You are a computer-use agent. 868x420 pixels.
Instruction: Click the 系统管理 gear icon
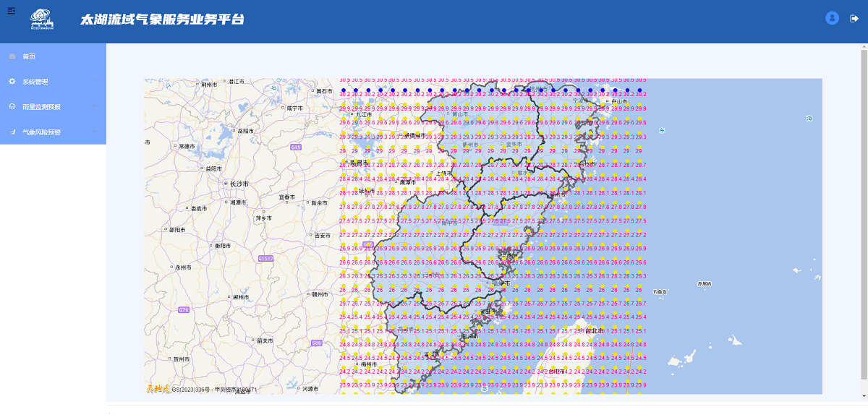click(12, 82)
